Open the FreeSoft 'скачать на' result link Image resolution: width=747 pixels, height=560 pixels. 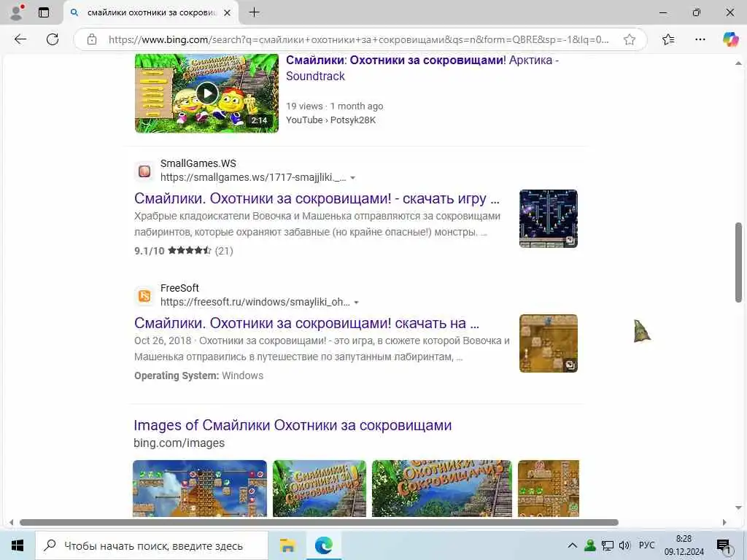point(307,323)
